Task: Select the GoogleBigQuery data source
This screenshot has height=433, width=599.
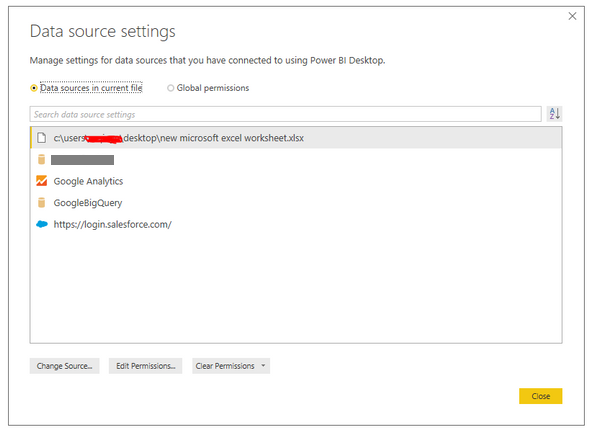Action: [x=296, y=203]
